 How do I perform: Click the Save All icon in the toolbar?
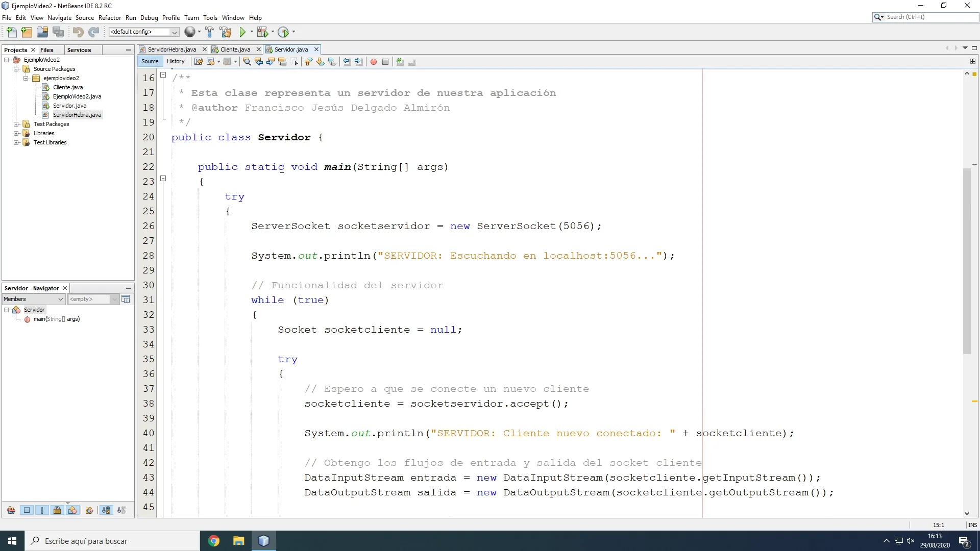pyautogui.click(x=58, y=32)
